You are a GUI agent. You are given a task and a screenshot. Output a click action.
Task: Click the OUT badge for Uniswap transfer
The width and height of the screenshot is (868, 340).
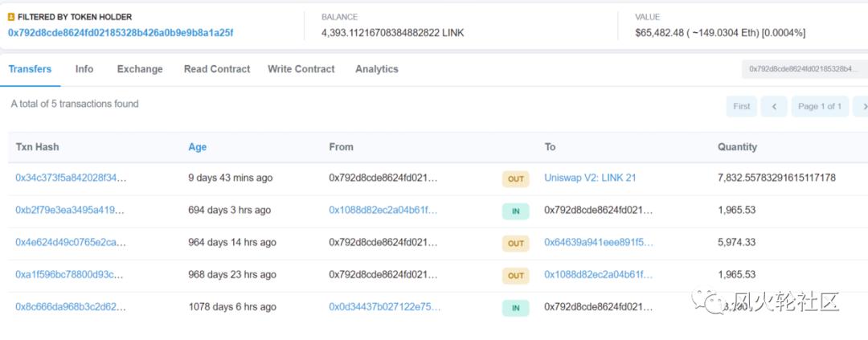[x=515, y=178]
